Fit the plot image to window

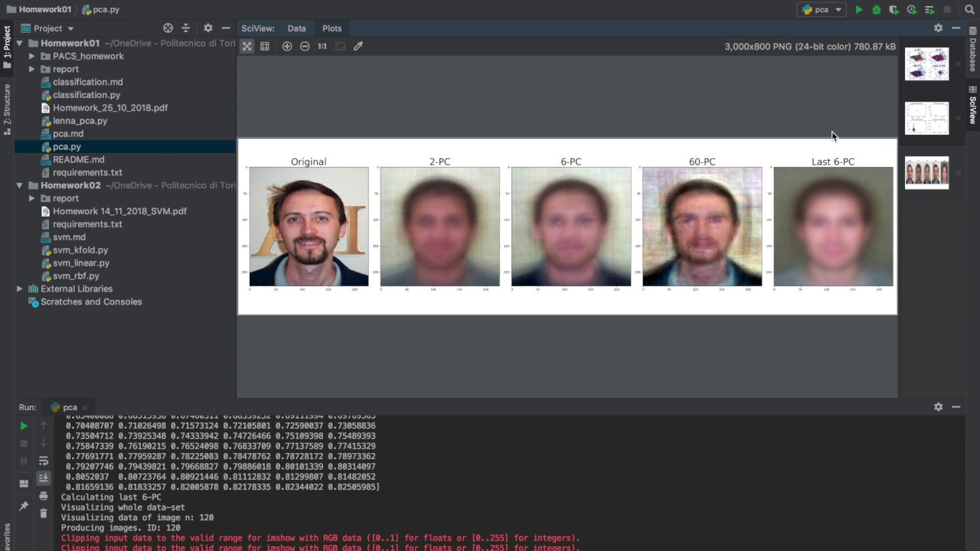point(340,46)
